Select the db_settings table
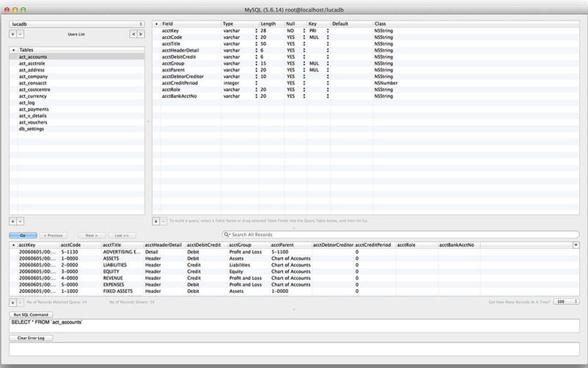This screenshot has height=368, width=588. click(x=77, y=129)
